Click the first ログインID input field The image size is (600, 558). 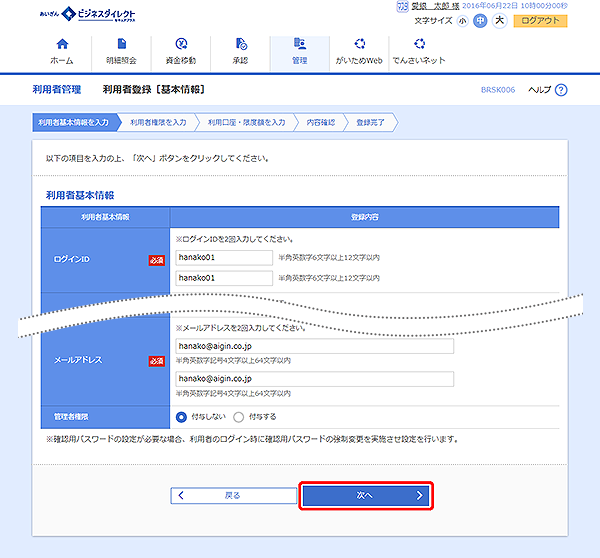tap(224, 258)
